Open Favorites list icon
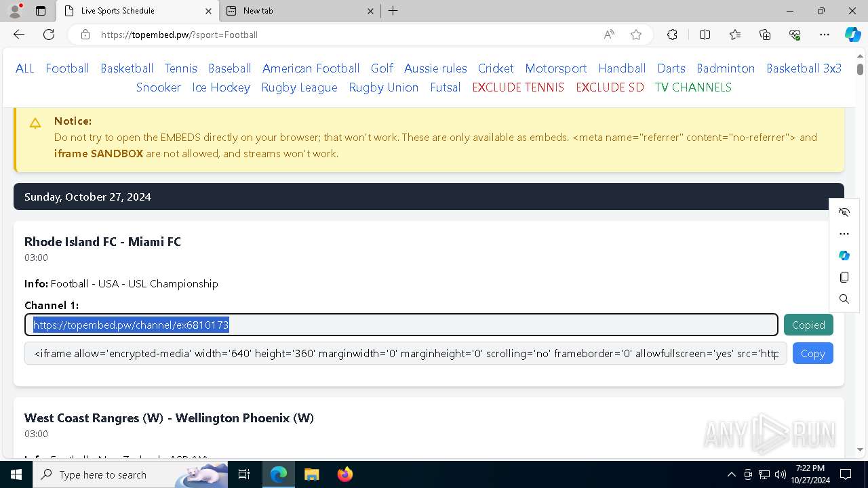The image size is (868, 488). (735, 35)
